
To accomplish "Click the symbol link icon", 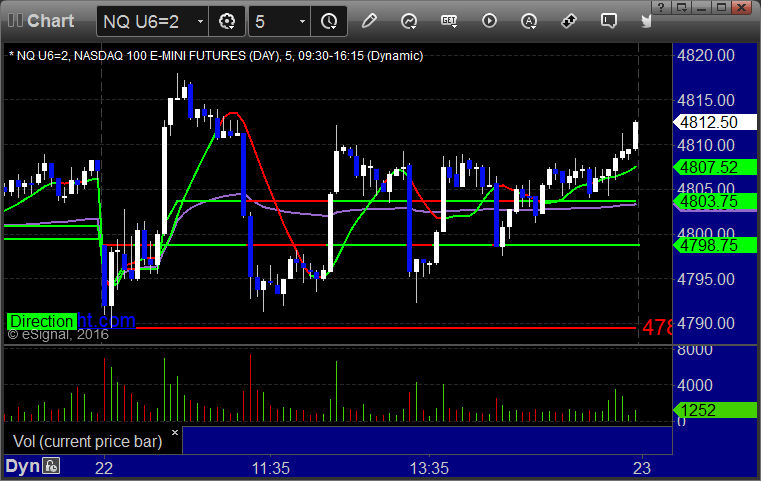I will (569, 21).
